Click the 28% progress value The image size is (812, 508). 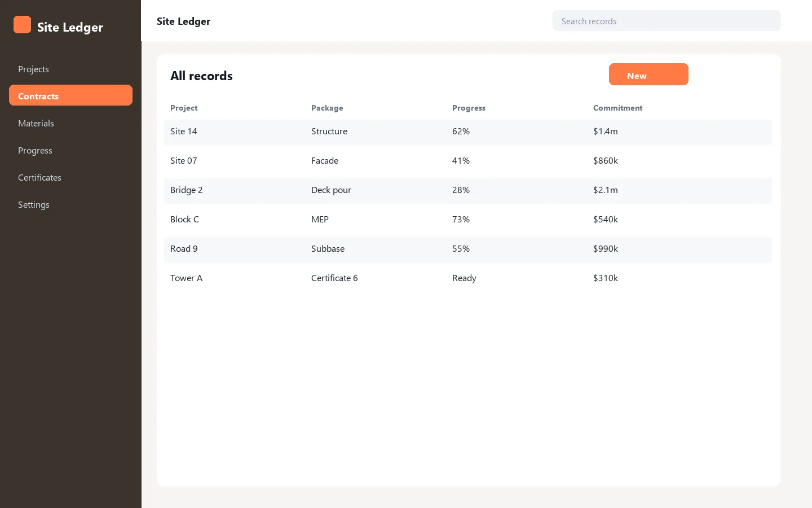point(461,190)
